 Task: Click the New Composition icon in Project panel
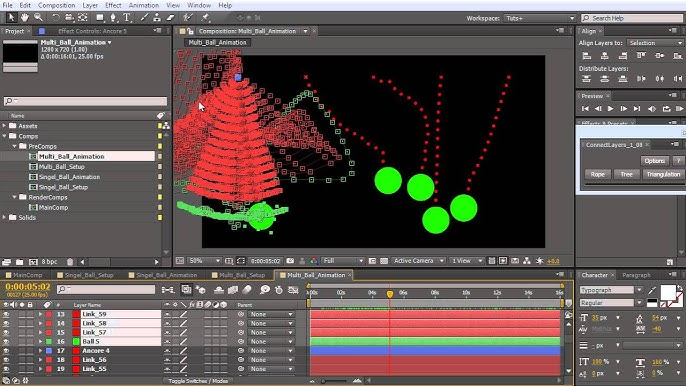(x=33, y=262)
